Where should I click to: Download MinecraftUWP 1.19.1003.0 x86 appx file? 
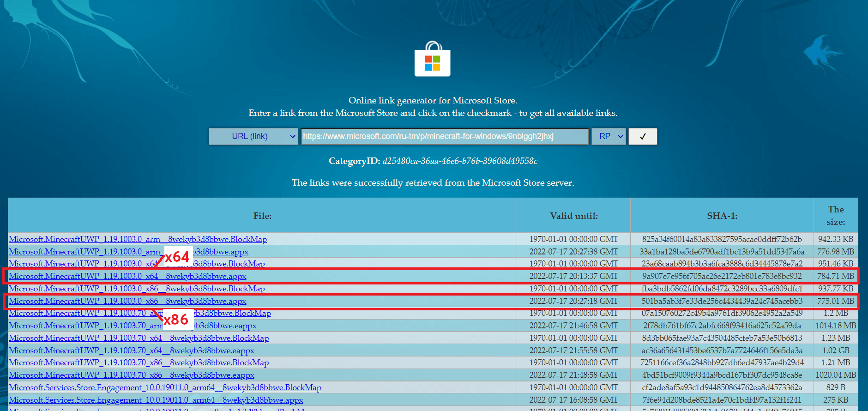click(127, 301)
